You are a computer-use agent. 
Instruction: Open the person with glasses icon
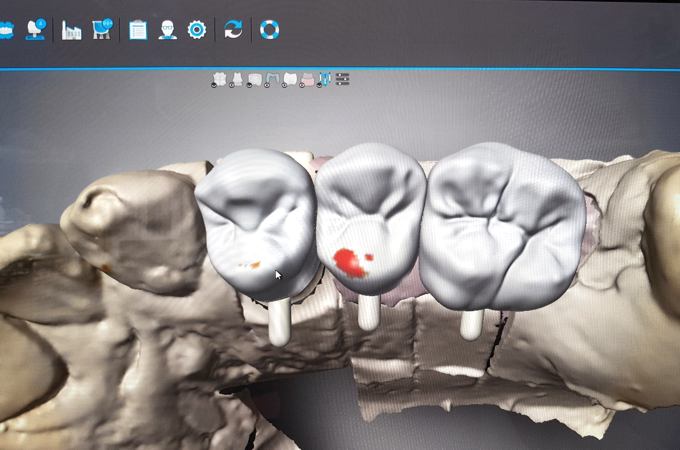point(167,30)
